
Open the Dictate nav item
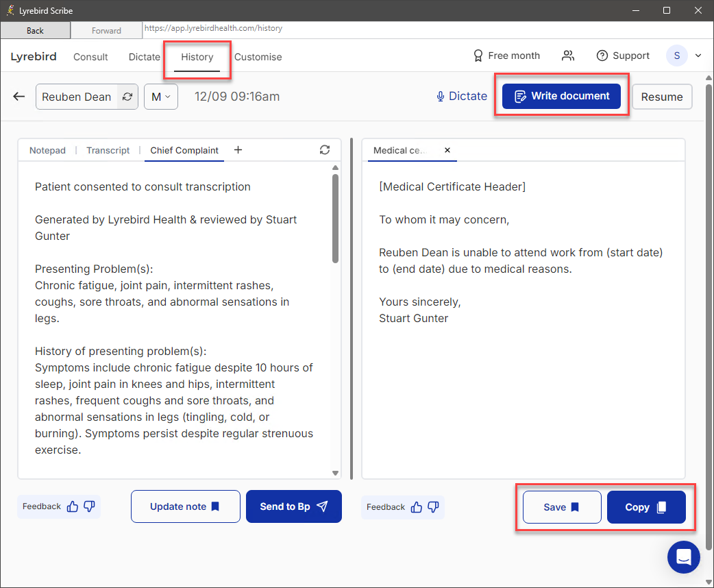tap(144, 57)
